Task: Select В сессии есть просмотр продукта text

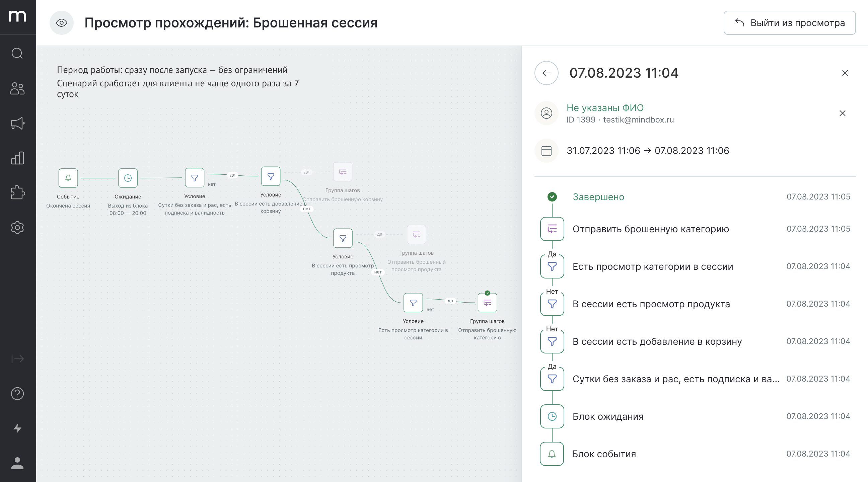Action: pyautogui.click(x=651, y=304)
